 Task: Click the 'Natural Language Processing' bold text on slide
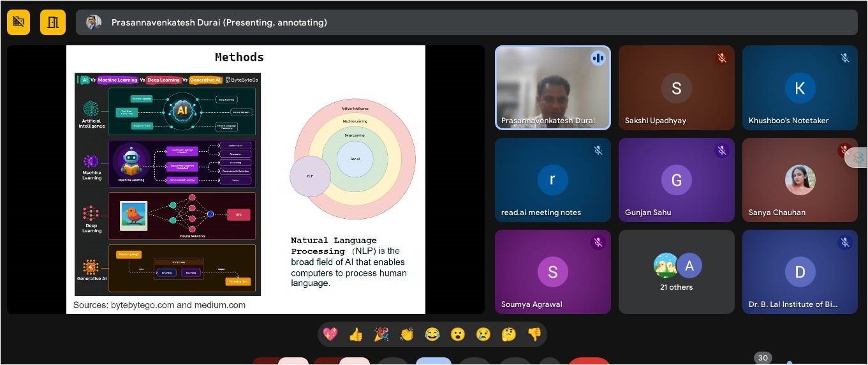[334, 246]
